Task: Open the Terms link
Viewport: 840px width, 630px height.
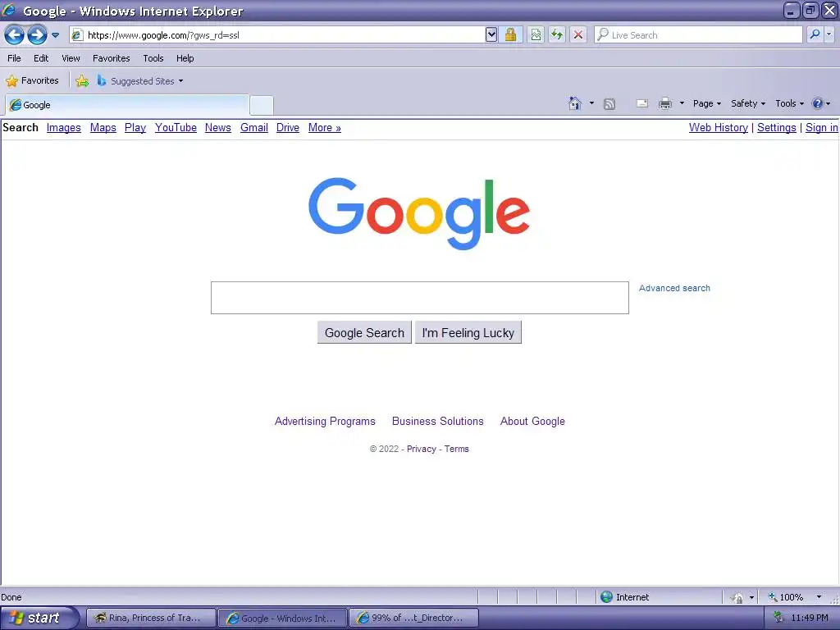Action: coord(456,449)
